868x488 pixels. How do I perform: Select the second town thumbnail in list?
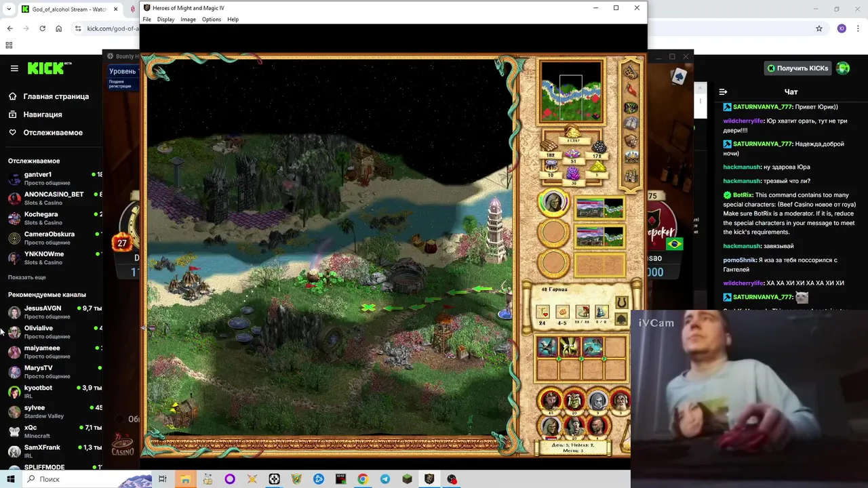click(x=599, y=236)
